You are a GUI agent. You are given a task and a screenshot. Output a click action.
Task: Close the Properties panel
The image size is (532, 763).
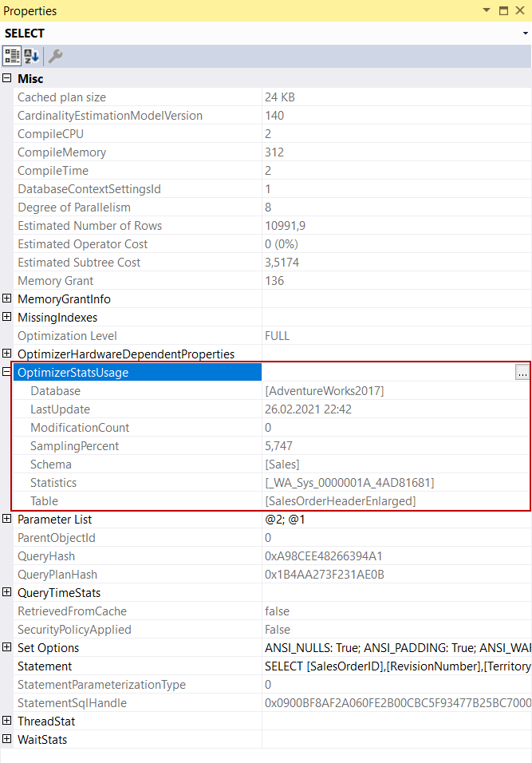click(520, 10)
